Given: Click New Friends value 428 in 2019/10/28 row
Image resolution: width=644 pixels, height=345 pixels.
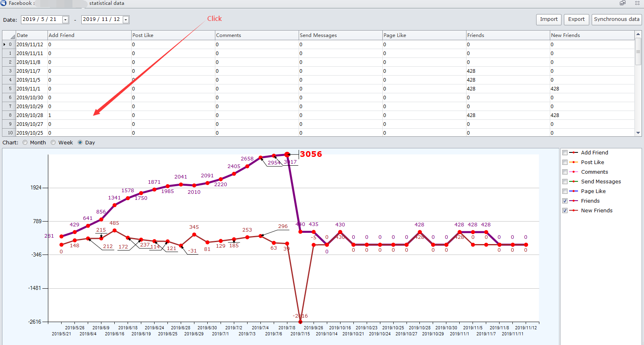Looking at the screenshot, I should tap(592, 115).
